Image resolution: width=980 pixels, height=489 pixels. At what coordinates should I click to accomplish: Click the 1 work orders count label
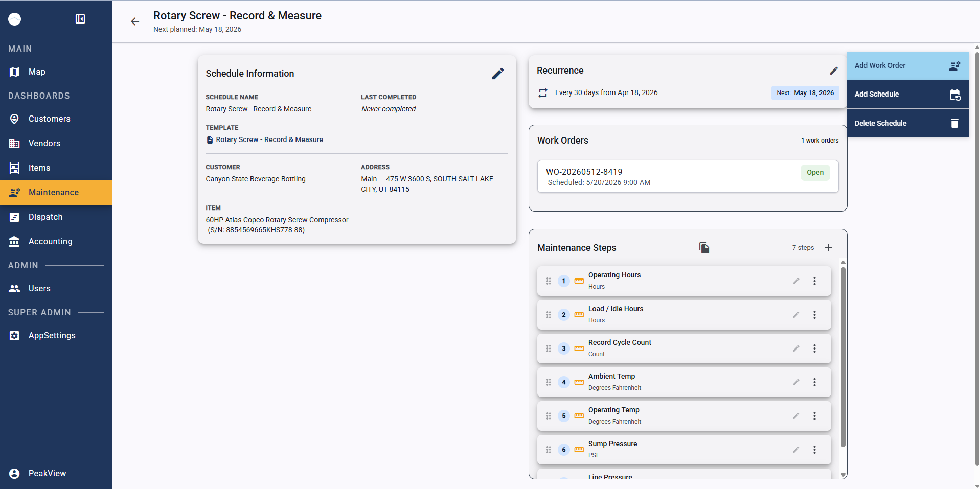click(819, 141)
